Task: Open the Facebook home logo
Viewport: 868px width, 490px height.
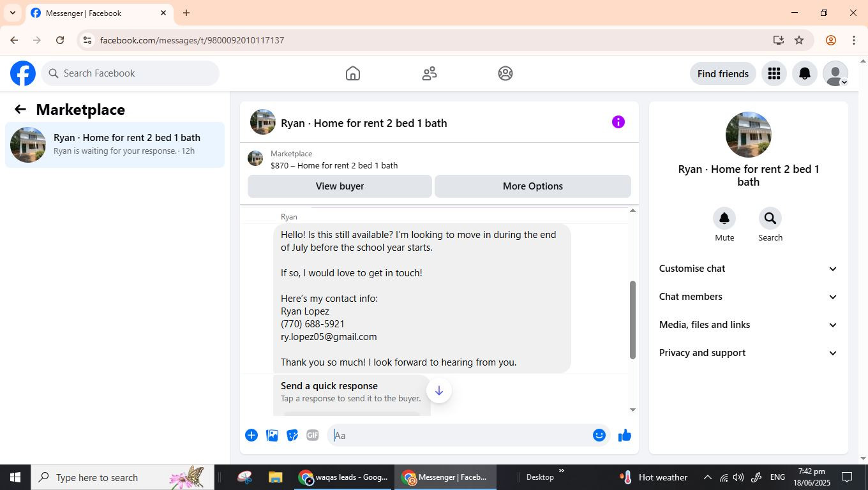Action: (23, 73)
